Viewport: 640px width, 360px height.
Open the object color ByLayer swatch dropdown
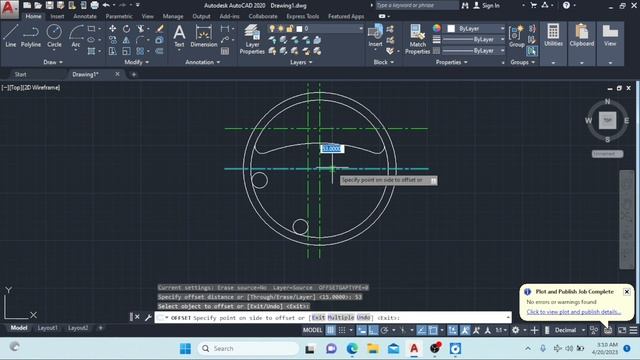[x=475, y=29]
